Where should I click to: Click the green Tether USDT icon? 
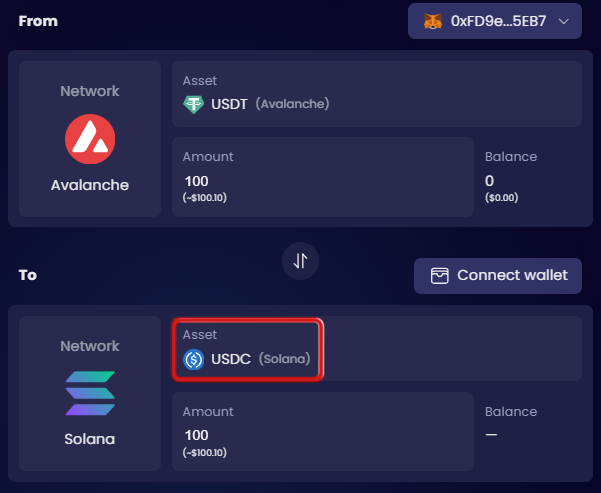coord(194,104)
